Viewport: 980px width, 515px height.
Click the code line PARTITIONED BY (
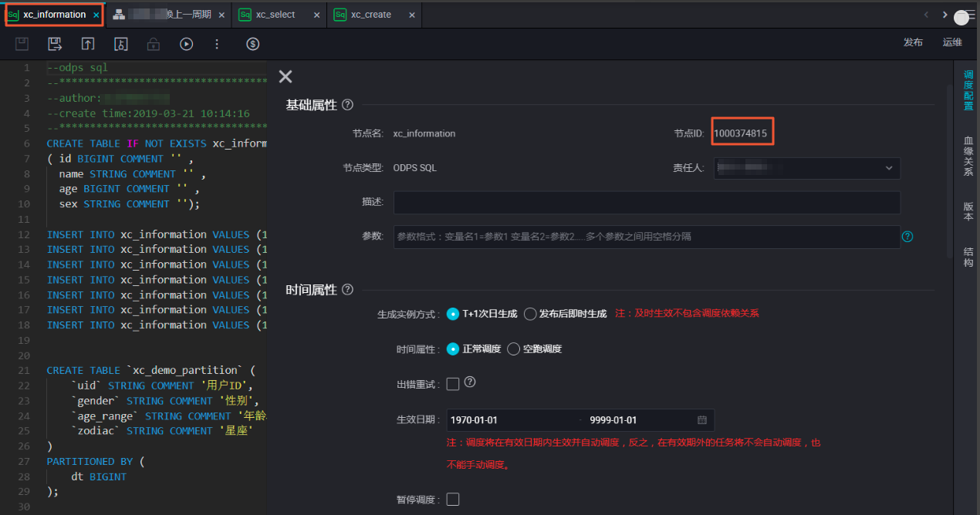click(96, 461)
